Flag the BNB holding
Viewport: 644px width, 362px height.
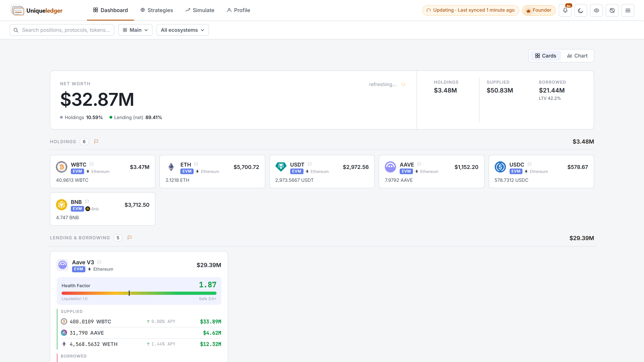[87, 202]
